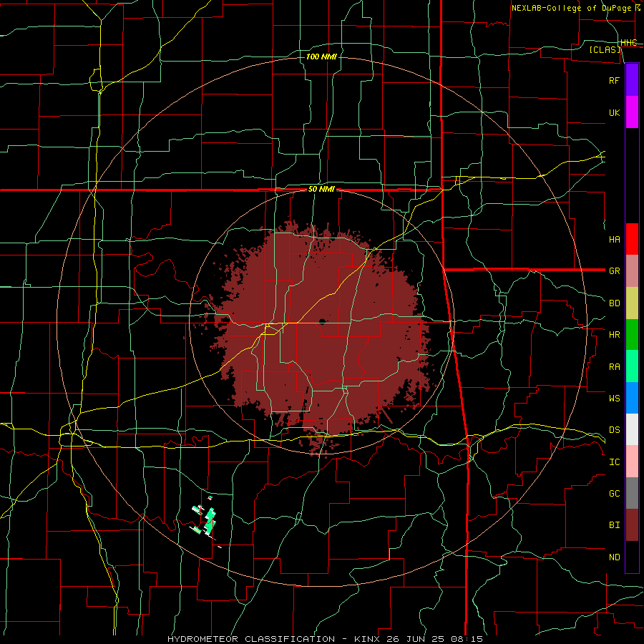Click the yellow BD legend swatch

coord(632,303)
